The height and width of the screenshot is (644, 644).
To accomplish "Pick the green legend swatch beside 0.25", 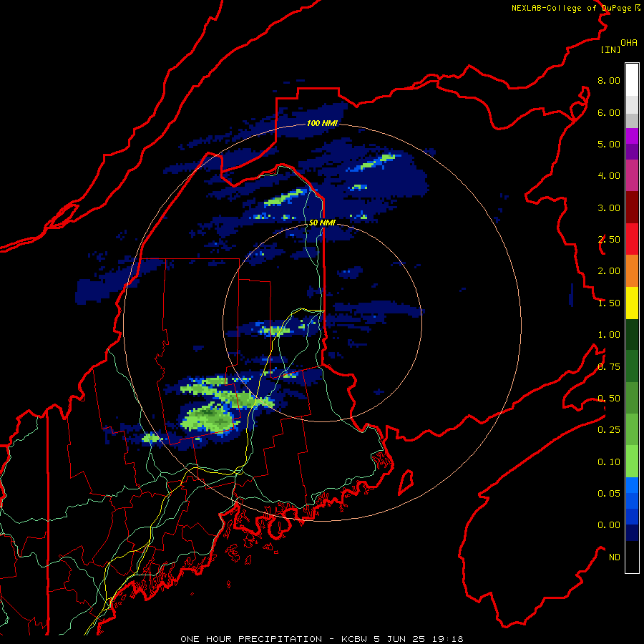I will (632, 429).
